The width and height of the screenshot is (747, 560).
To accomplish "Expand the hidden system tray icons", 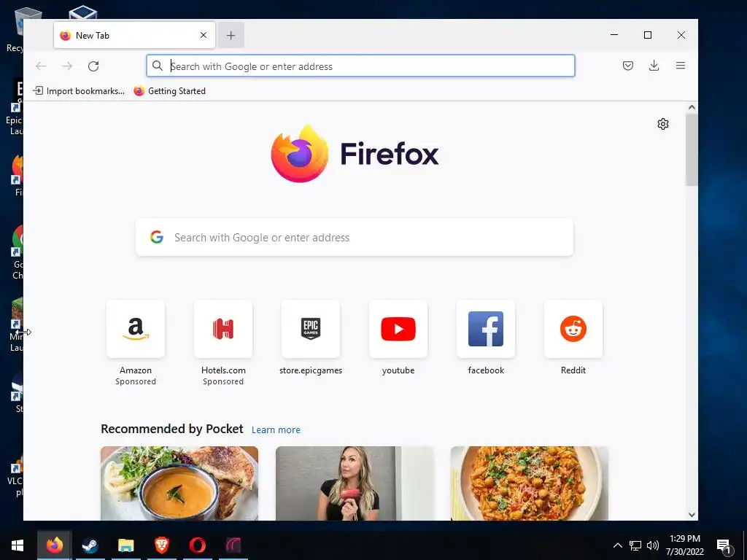I will point(617,545).
